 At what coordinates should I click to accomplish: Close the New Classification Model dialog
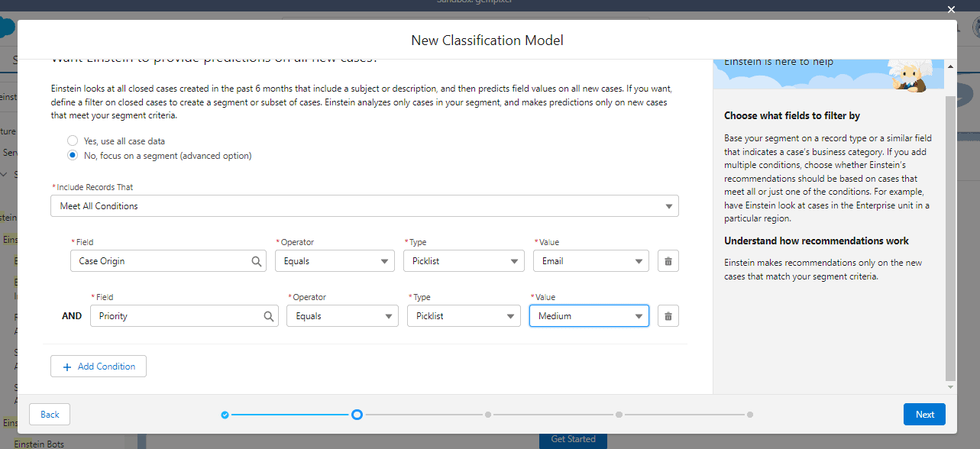click(951, 9)
